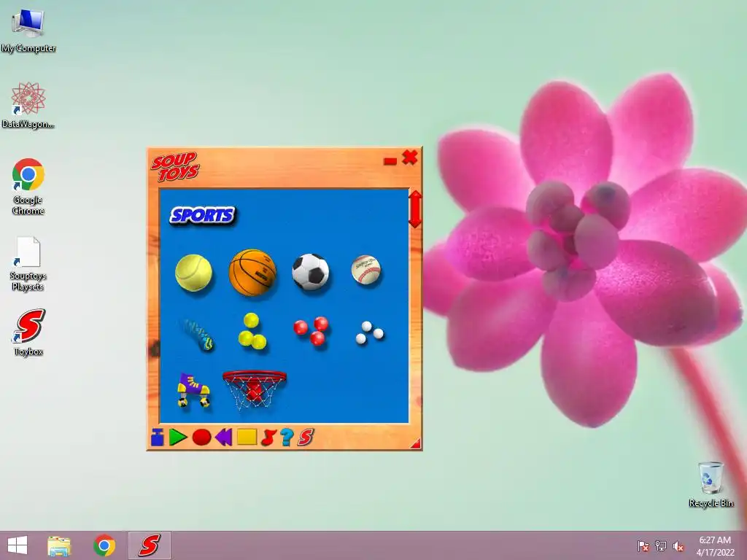Viewport: 747px width, 560px height.
Task: Open Chrome from the taskbar
Action: click(104, 545)
